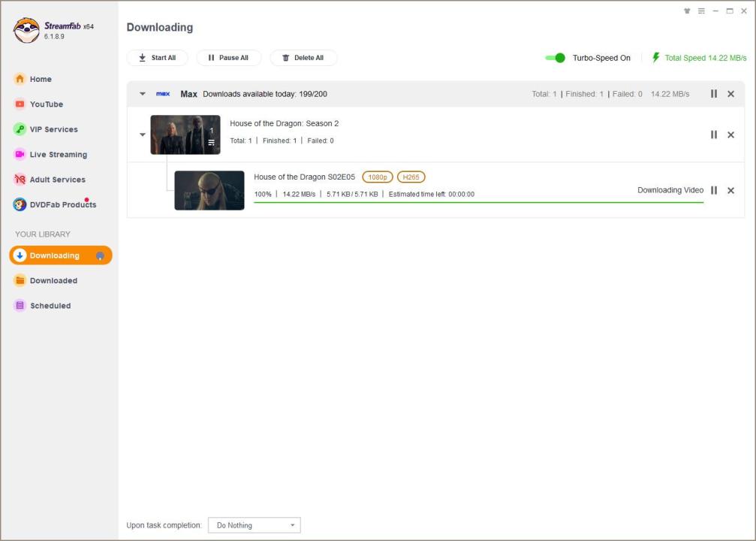
Task: Click the 1080p resolution tag
Action: coord(378,177)
